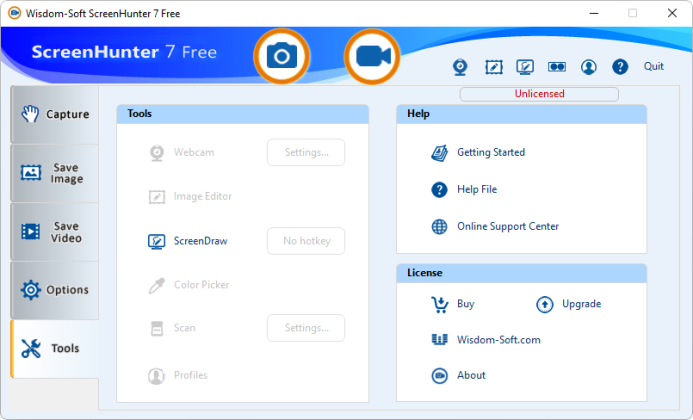This screenshot has height=420, width=693.
Task: Click the Scan icon in Tools panel
Action: (x=156, y=328)
